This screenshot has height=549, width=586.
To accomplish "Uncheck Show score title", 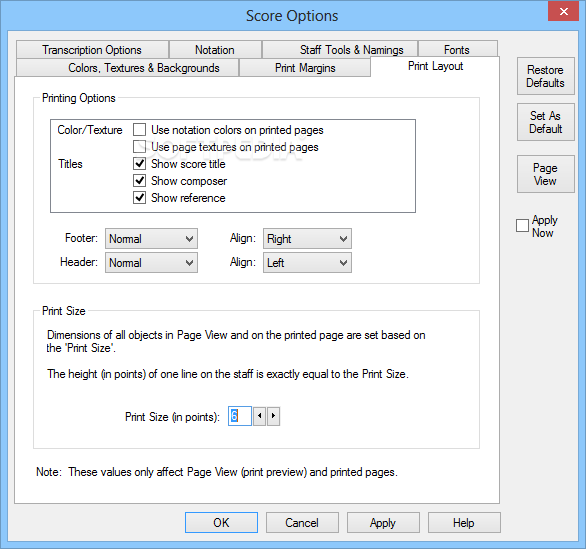I will click(139, 164).
